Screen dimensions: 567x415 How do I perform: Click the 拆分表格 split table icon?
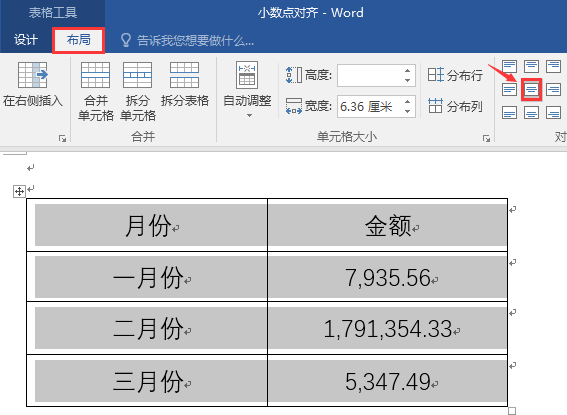[184, 75]
